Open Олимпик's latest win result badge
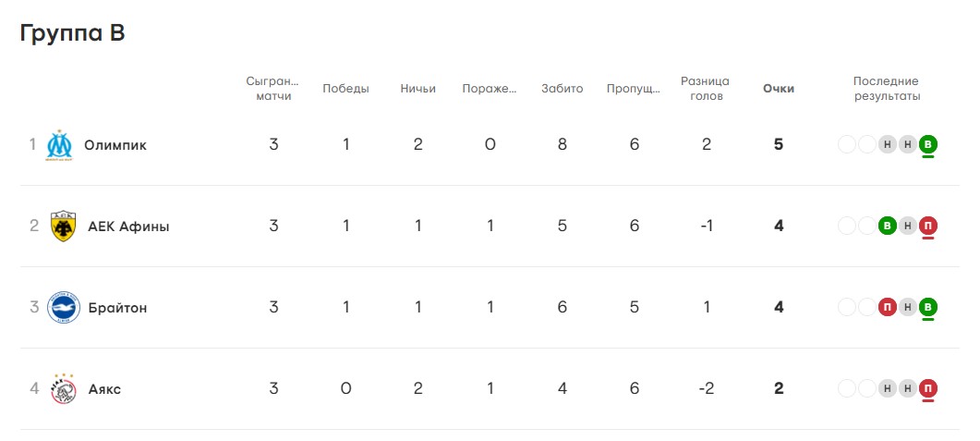 [x=928, y=145]
